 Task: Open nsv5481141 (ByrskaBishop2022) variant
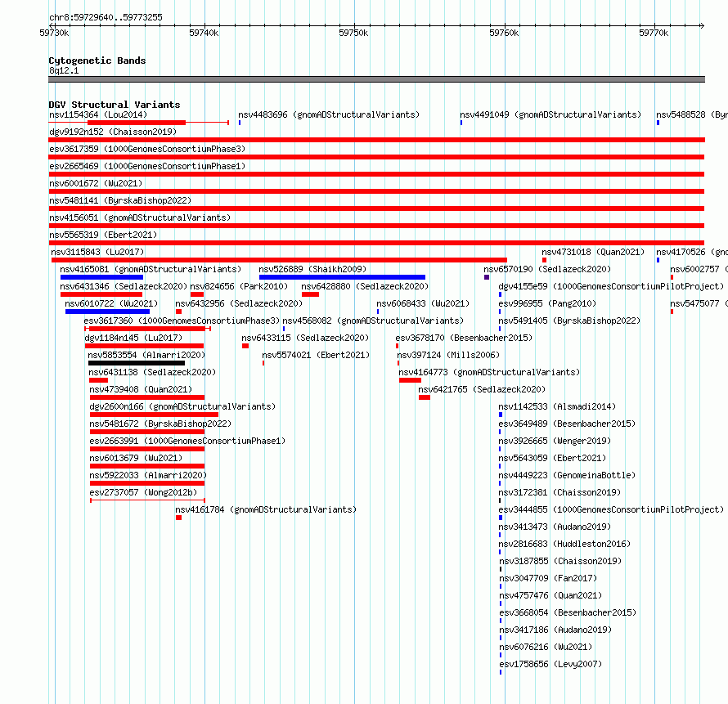(120, 200)
